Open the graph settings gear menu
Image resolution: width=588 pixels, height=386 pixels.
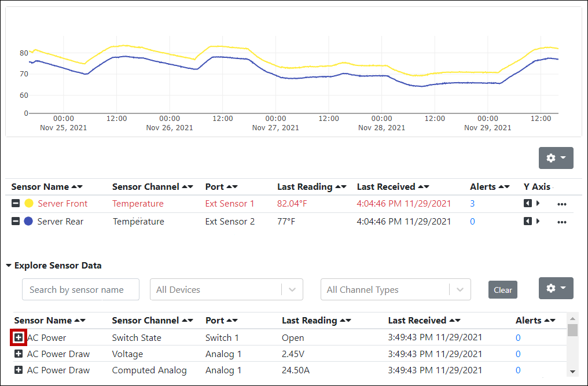tap(556, 158)
